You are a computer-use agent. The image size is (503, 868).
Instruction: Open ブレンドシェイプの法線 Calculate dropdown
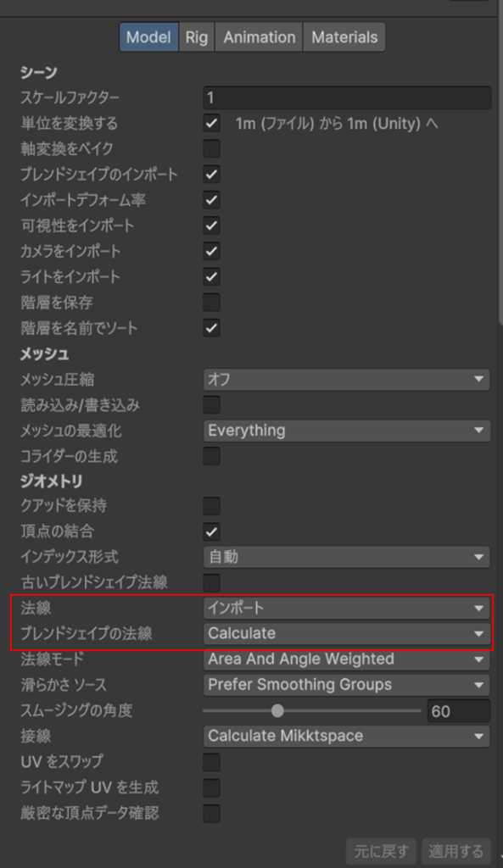[x=347, y=633]
